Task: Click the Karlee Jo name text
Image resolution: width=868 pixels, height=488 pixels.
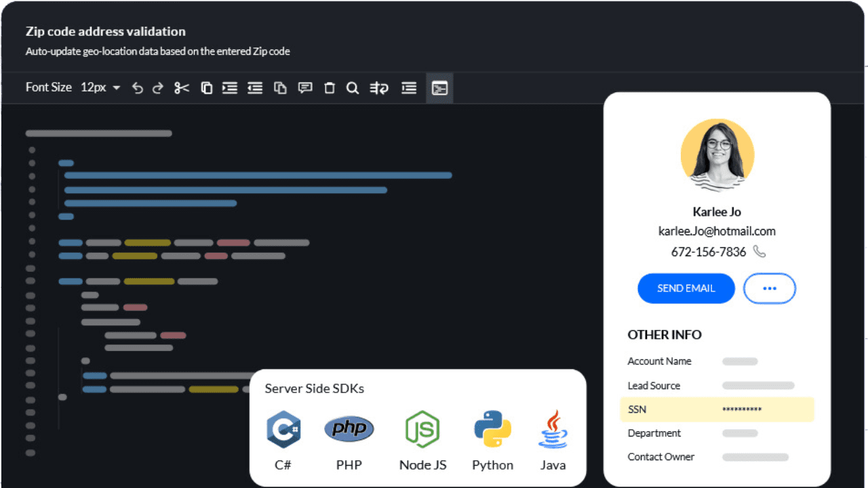Action: pyautogui.click(x=717, y=211)
